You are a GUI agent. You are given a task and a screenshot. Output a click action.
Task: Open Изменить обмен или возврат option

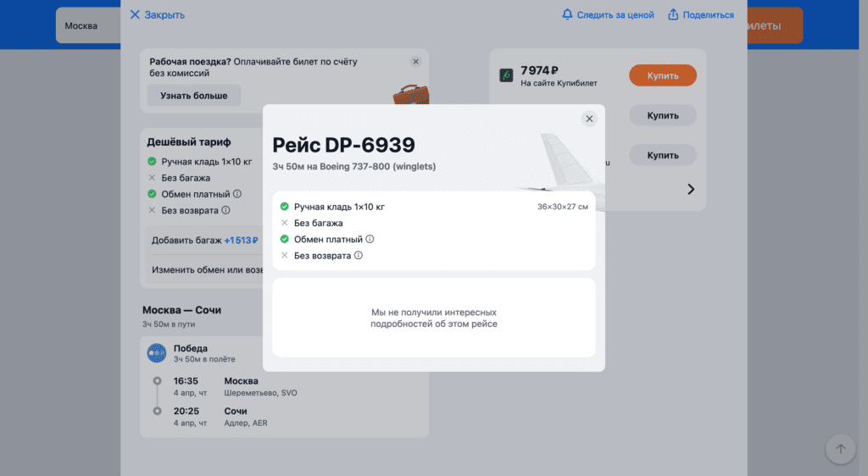(x=207, y=270)
